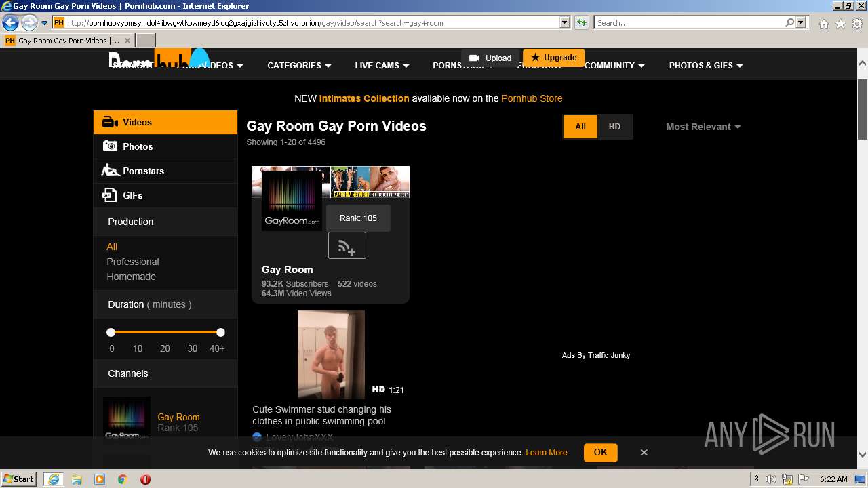Open the volume speaker tray icon
This screenshot has width=868, height=488.
771,479
